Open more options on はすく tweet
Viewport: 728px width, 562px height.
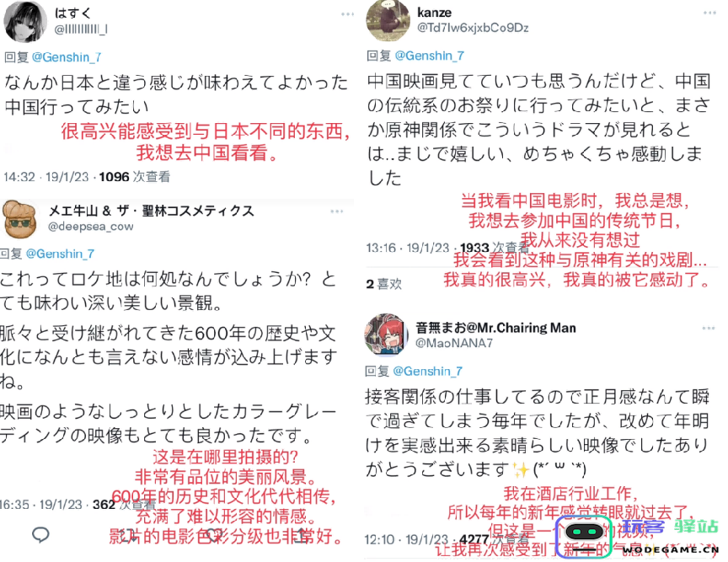click(x=347, y=14)
